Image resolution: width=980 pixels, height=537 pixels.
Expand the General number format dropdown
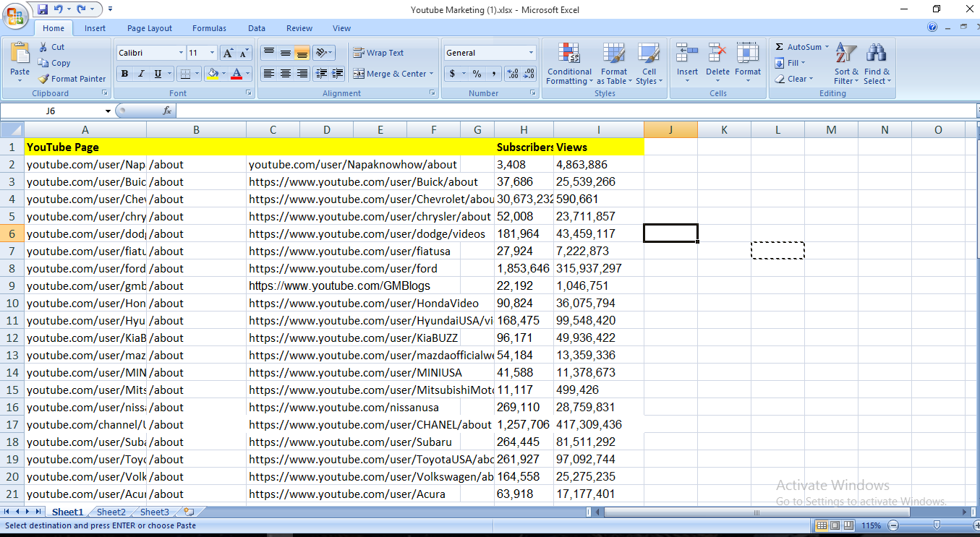(x=531, y=53)
